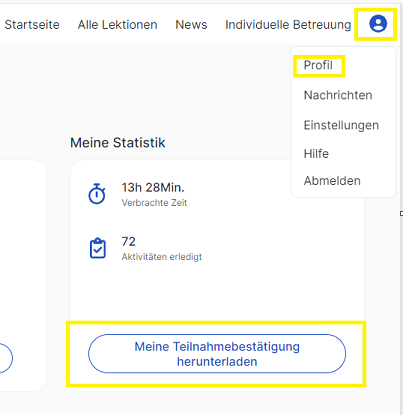403x415 pixels.
Task: Click the clipboard checkmark activities icon
Action: coord(98,248)
